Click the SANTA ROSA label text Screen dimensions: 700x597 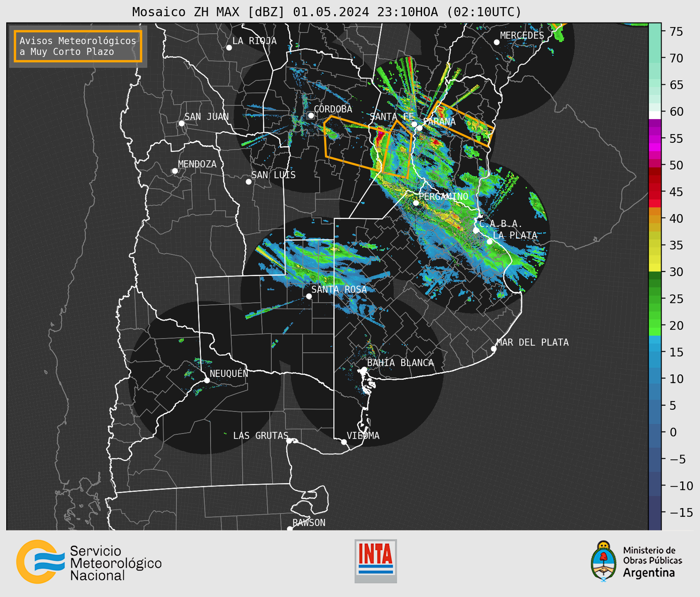click(339, 289)
